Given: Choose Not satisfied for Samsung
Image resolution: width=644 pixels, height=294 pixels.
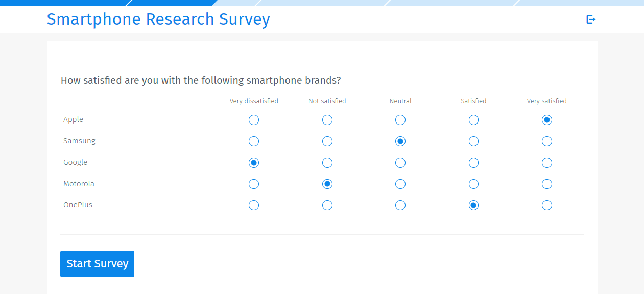Looking at the screenshot, I should (327, 141).
